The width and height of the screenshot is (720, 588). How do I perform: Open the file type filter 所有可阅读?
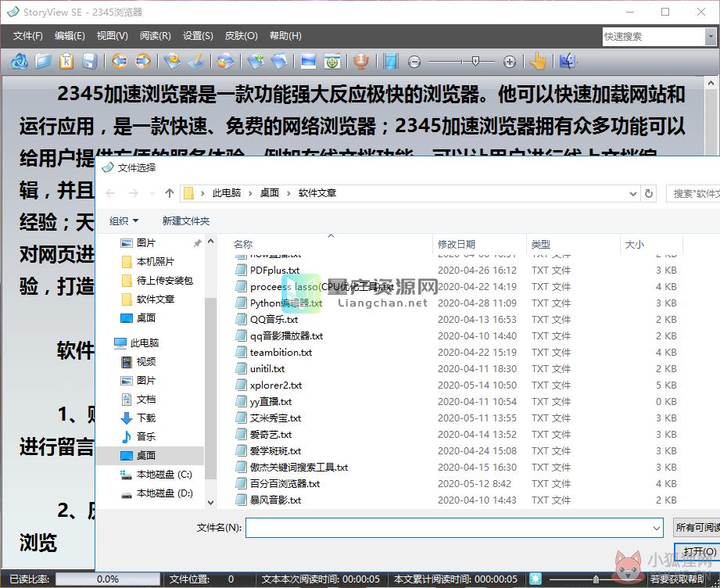(697, 527)
